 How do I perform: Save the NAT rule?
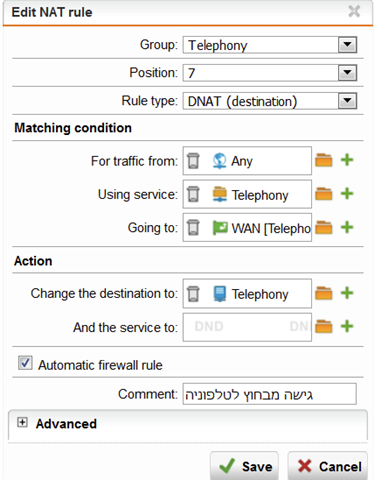[x=244, y=466]
